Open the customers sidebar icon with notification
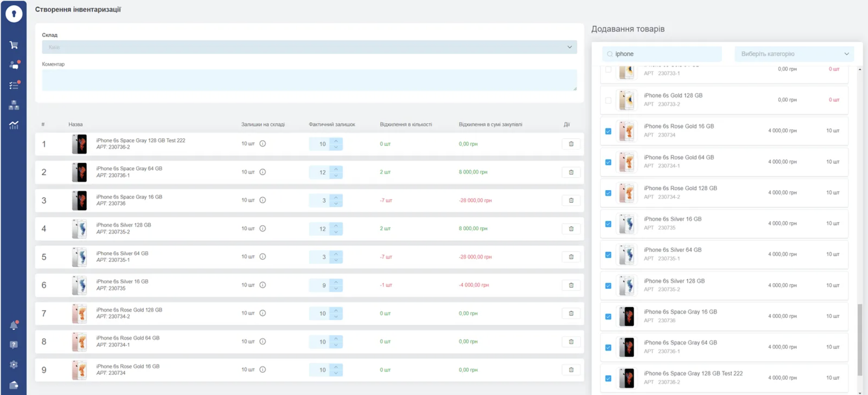 tap(14, 65)
